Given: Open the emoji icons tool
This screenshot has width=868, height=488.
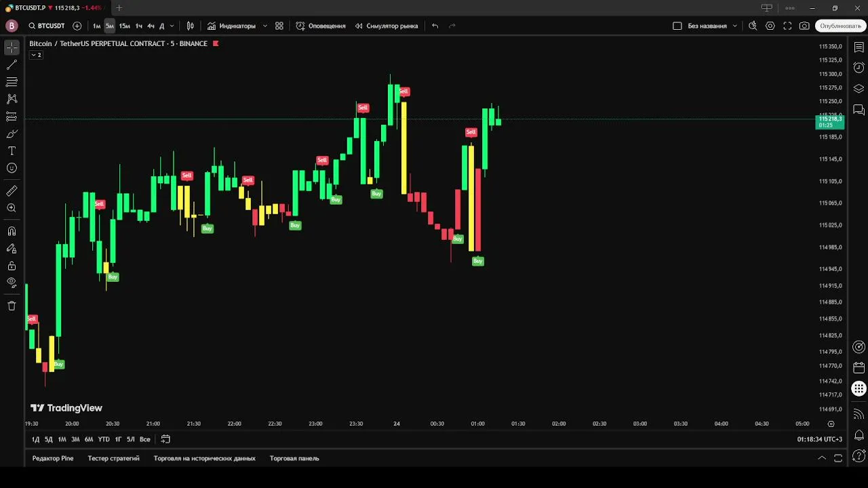Looking at the screenshot, I should point(12,168).
